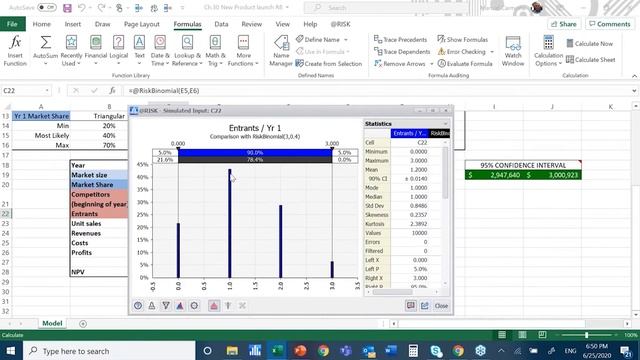Expand the Define Name dropdown arrow
640x360 pixels.
346,40
